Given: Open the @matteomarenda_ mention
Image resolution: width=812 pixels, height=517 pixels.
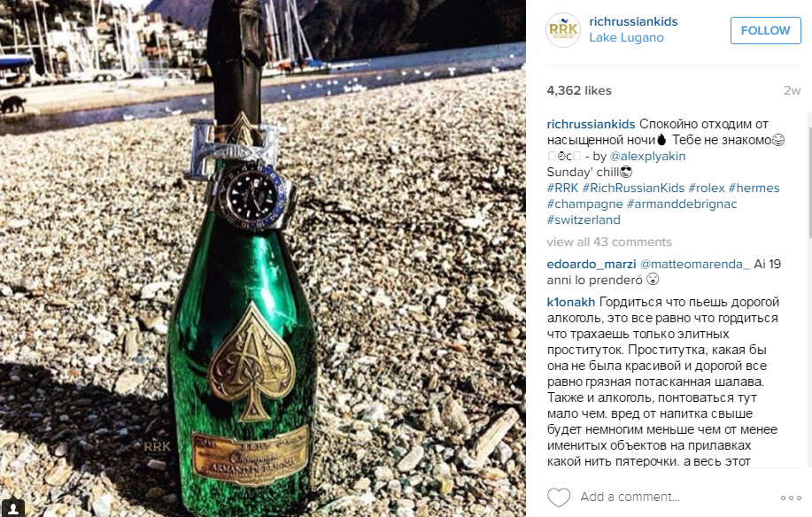Looking at the screenshot, I should (695, 264).
